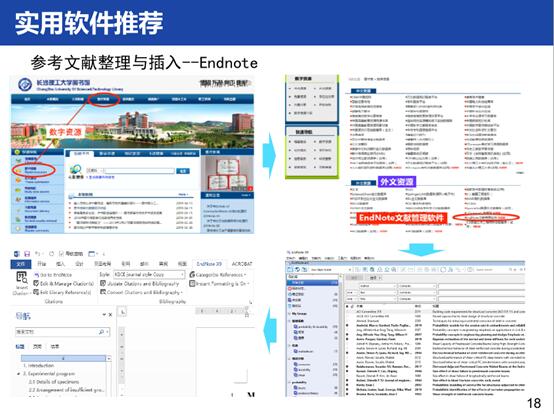The width and height of the screenshot is (554, 414).
Task: Click the Undo icon in Quick Access toolbar
Action: coord(37,254)
